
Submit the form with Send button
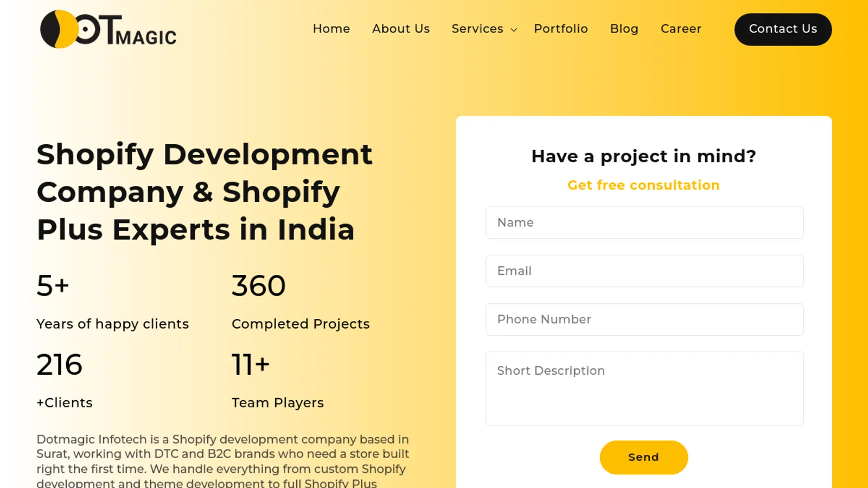coord(644,457)
